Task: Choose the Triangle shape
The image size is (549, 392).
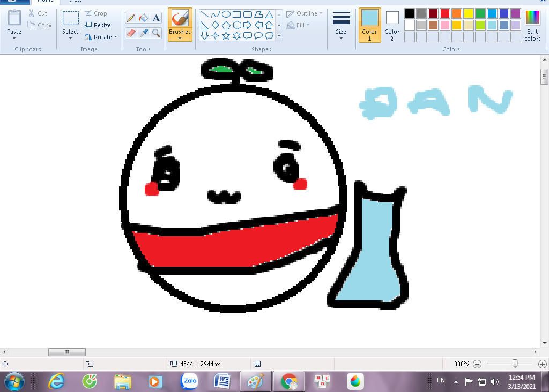Action: point(269,14)
